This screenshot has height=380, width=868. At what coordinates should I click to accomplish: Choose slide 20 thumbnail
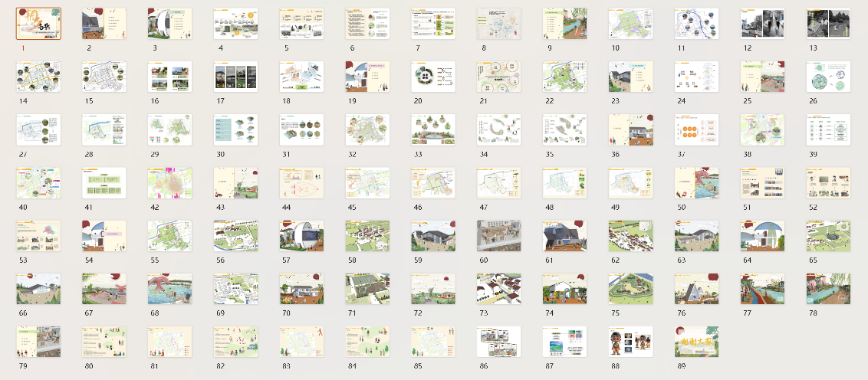(433, 77)
